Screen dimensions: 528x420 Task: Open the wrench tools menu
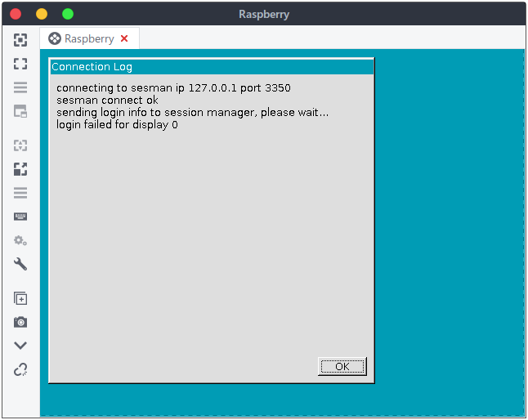[20, 264]
